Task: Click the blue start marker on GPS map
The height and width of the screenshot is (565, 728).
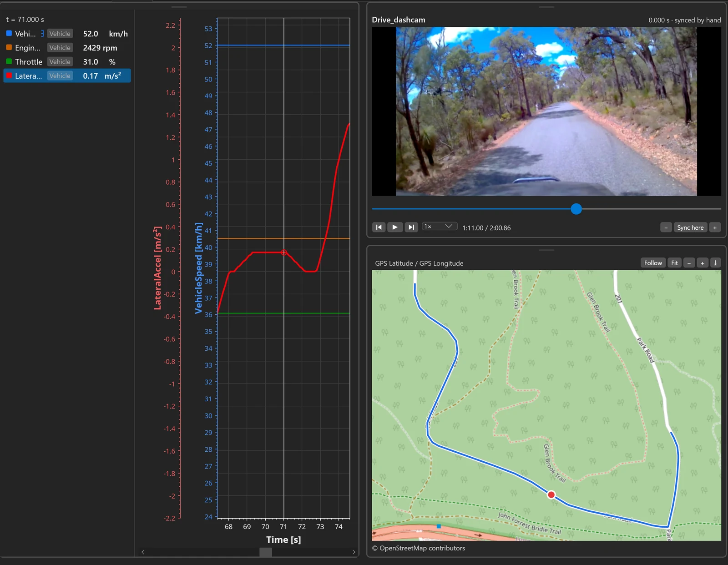Action: point(439,526)
